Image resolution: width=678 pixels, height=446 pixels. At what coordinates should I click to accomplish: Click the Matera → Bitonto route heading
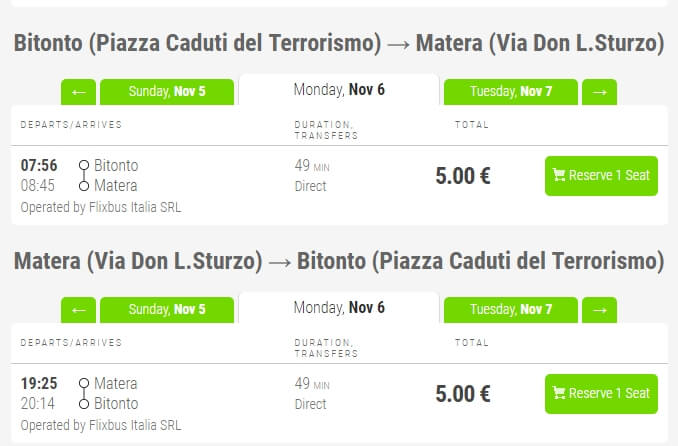click(339, 261)
